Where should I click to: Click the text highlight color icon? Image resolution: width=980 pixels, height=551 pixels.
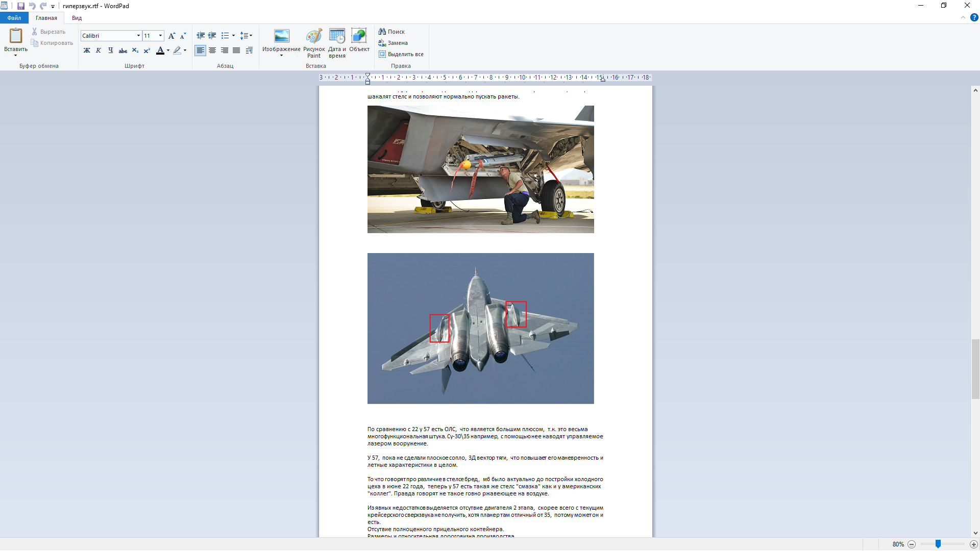(177, 51)
